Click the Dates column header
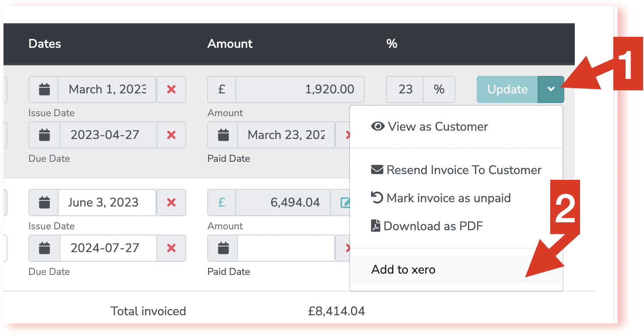Viewport: 644px width, 335px height. click(x=45, y=44)
